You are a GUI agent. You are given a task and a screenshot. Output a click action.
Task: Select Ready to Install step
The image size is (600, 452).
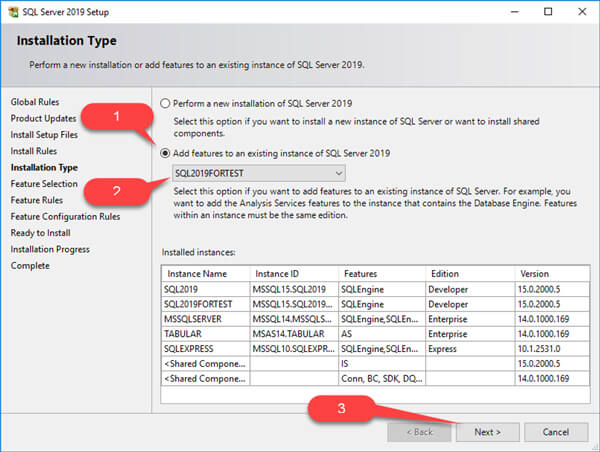41,233
